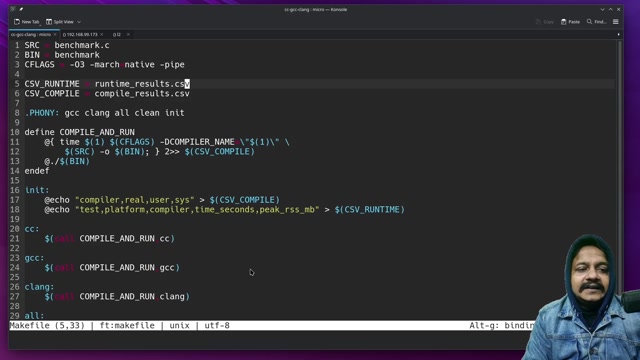Click '@./$(BIN)' on line 13
Viewport: 640px width, 360px height.
(67, 161)
